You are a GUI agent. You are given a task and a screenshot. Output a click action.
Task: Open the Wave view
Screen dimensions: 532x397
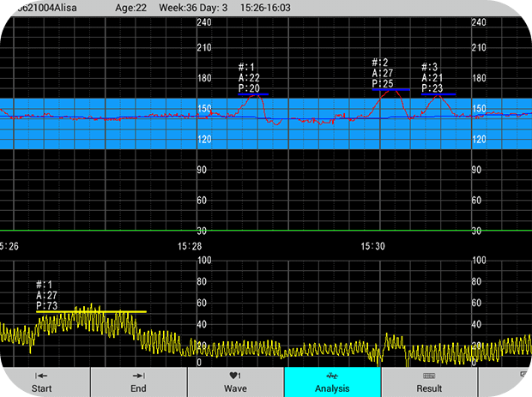pyautogui.click(x=235, y=382)
